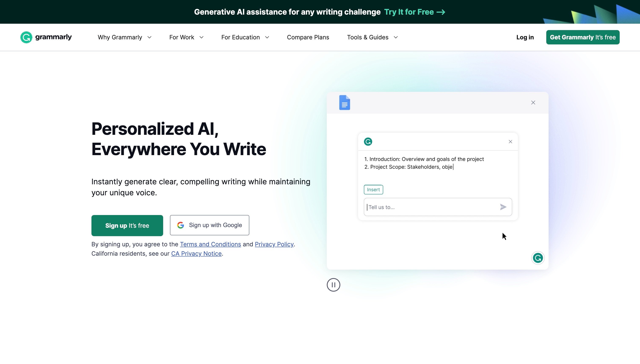Click the 'Privacy Policy' hyperlink
Viewport: 640px width, 364px height.
274,244
